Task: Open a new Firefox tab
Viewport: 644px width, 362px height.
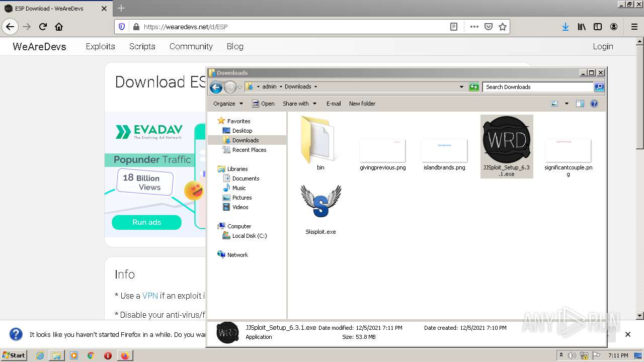Action: [x=121, y=8]
